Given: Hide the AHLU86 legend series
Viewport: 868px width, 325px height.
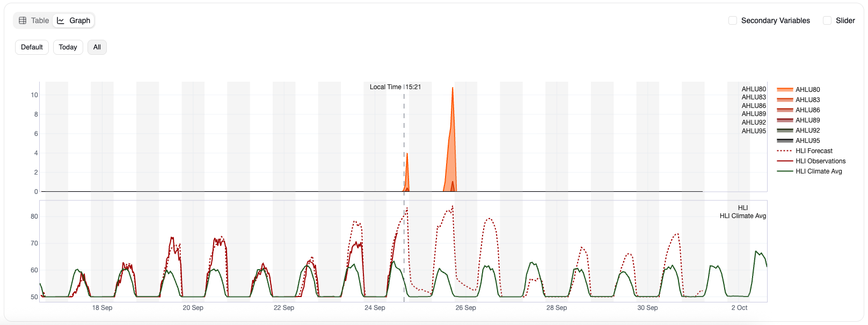Looking at the screenshot, I should pos(799,110).
